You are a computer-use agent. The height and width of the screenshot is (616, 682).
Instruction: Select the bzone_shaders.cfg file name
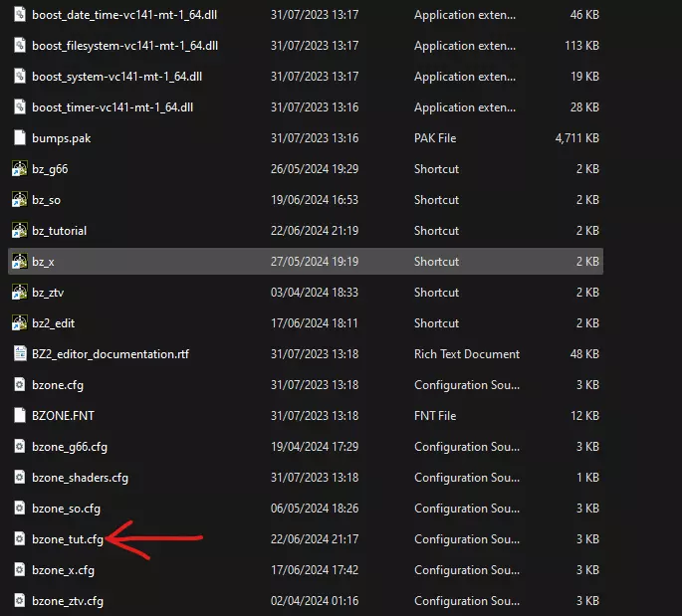pos(80,478)
